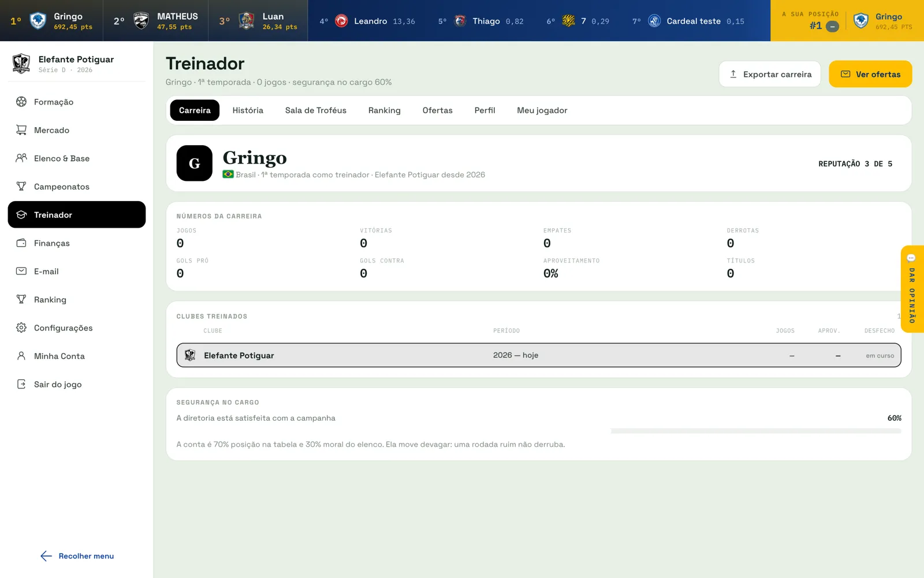Open Elenco & Base people icon
The height and width of the screenshot is (578, 924).
(21, 158)
